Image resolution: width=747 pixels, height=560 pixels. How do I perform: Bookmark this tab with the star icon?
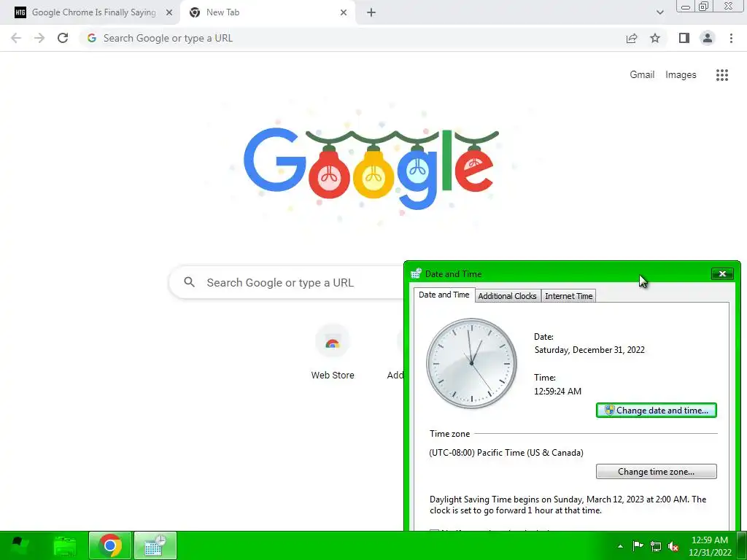655,38
